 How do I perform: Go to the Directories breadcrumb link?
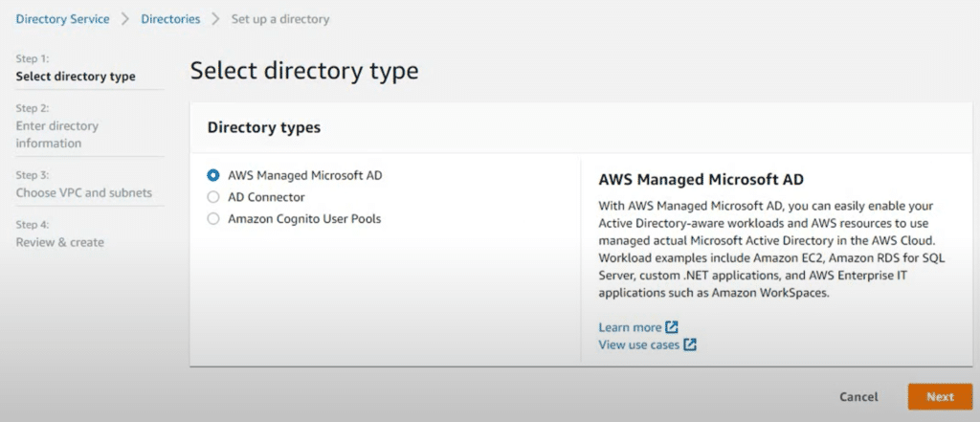pos(170,19)
